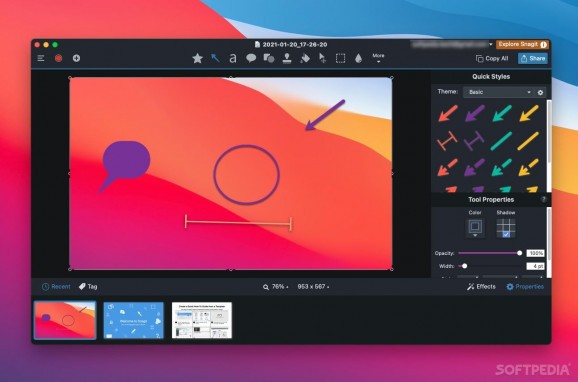
Task: Open the sidebar menu hamburger icon
Action: click(x=41, y=58)
